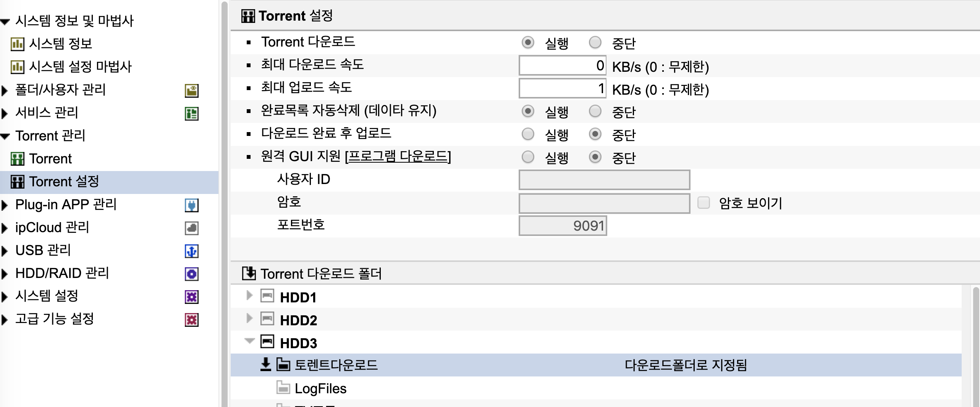Screen dimensions: 980x407
Task: Click the Torrent 설정 header icon
Action: coord(248,16)
